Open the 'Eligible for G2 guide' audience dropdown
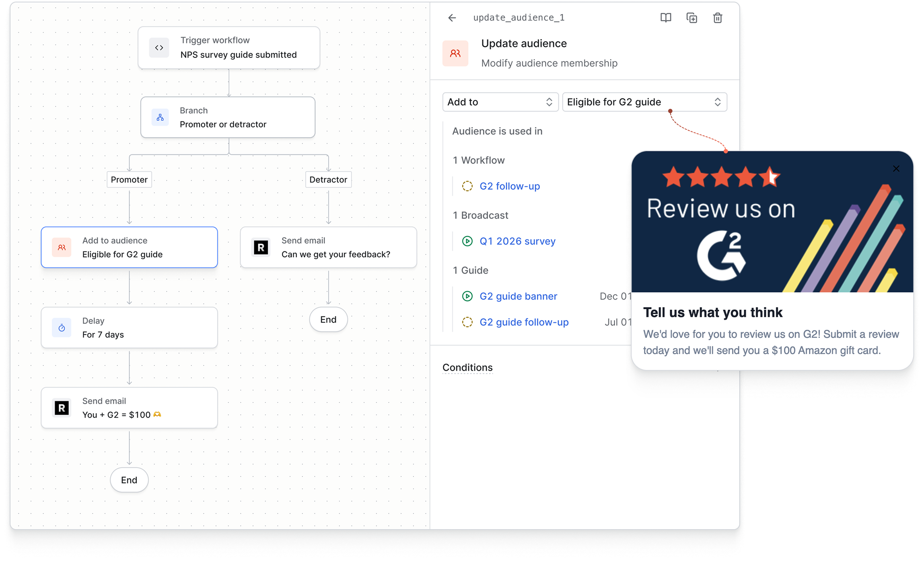The height and width of the screenshot is (563, 924). pyautogui.click(x=644, y=102)
